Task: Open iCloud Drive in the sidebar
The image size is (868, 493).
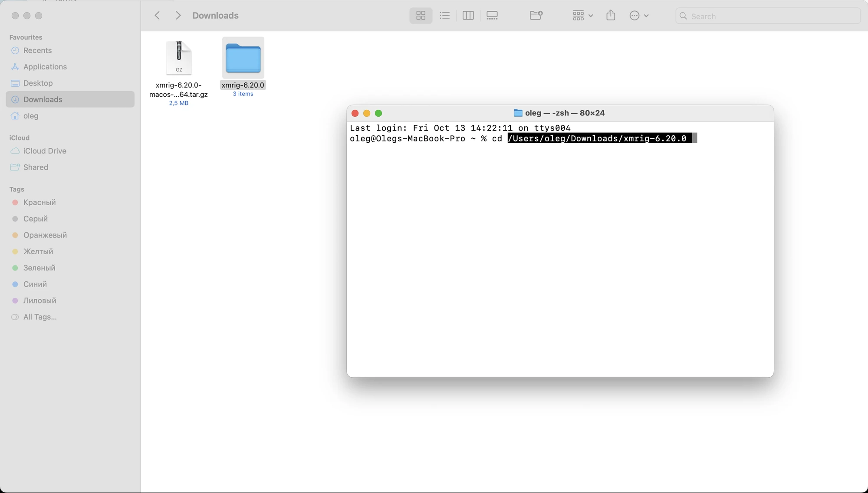Action: [45, 151]
